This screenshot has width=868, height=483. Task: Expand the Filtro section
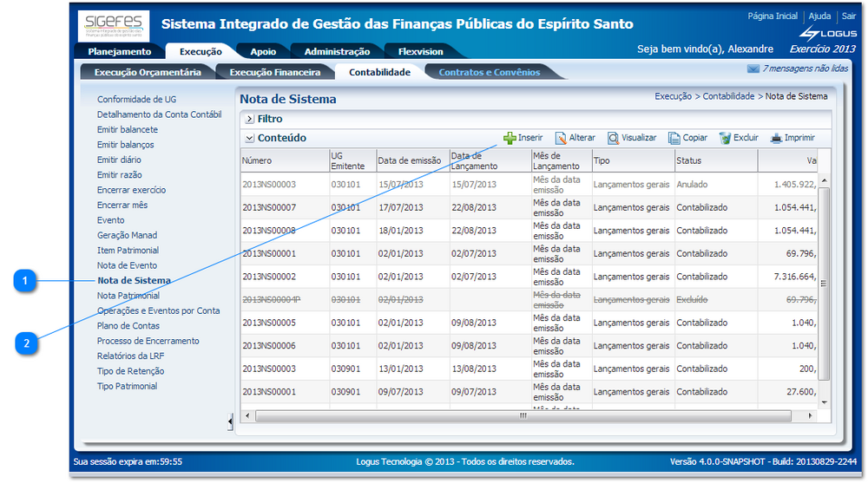249,119
